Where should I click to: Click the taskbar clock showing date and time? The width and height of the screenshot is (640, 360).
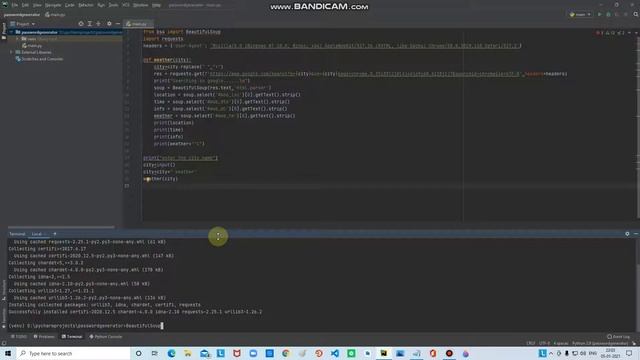pyautogui.click(x=611, y=353)
